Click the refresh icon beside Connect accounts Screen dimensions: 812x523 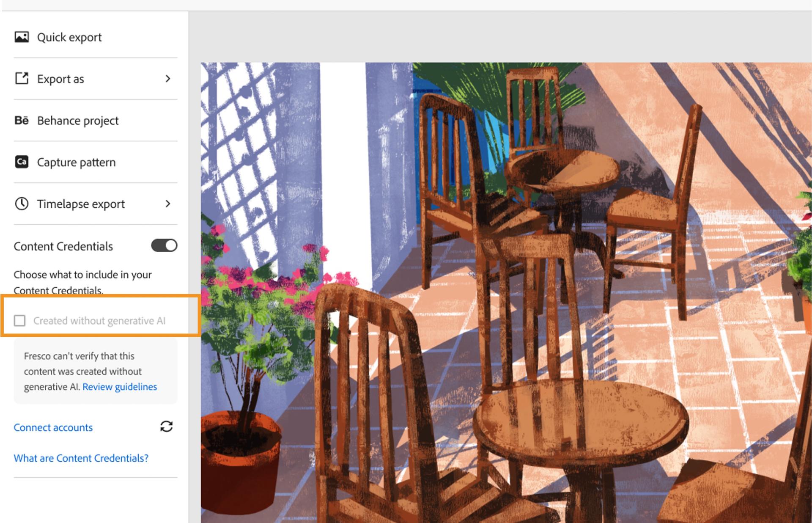point(166,427)
